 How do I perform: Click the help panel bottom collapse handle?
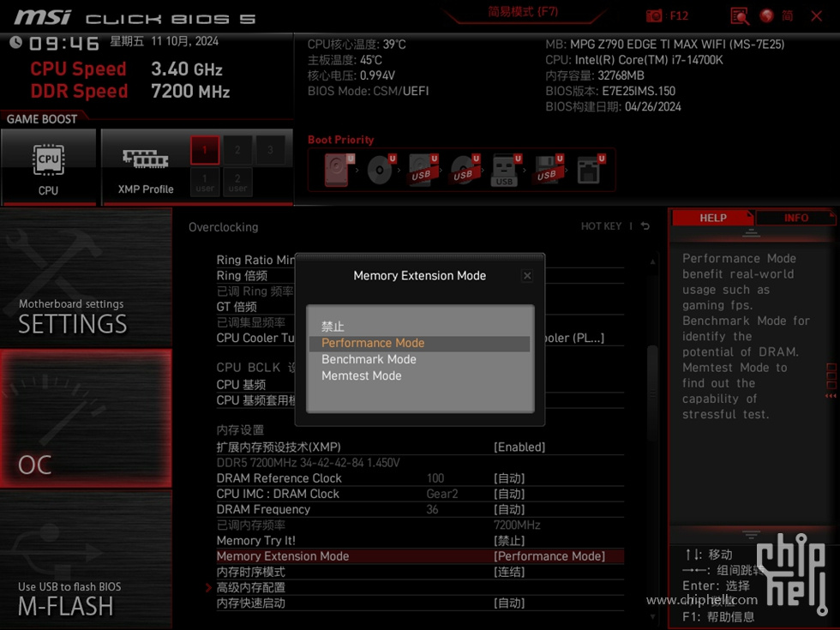751,535
